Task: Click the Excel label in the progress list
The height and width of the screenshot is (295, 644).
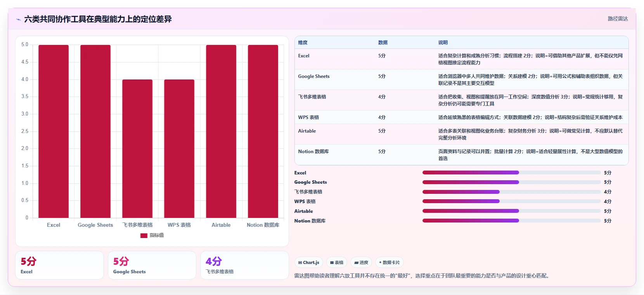Action: (300, 173)
